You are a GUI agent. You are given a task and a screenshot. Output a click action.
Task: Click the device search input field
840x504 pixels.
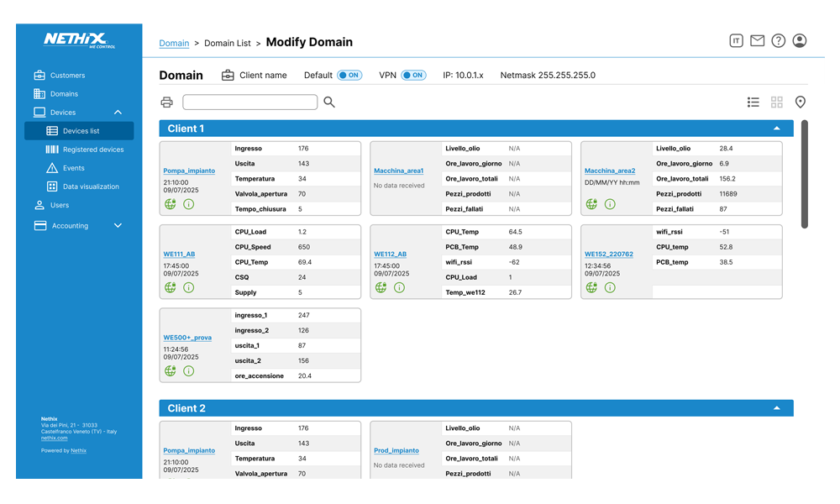249,102
